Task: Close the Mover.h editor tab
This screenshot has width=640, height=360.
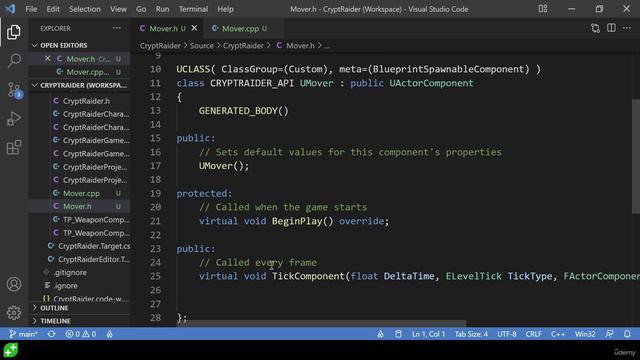Action: click(194, 28)
